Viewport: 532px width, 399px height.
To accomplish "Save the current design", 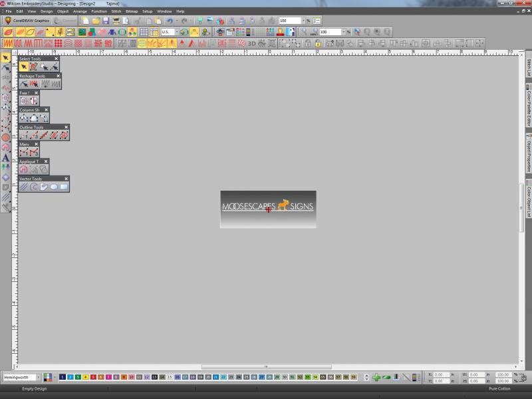I will pyautogui.click(x=106, y=21).
